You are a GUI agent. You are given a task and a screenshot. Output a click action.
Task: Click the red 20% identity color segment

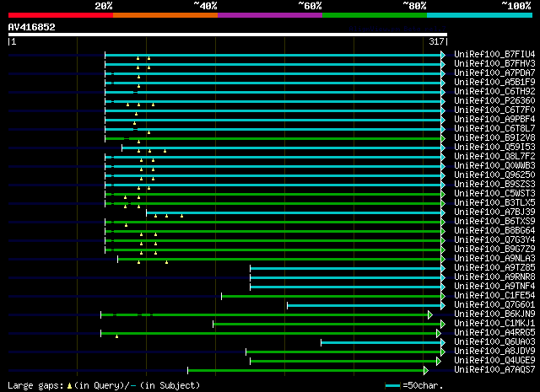tap(61, 15)
